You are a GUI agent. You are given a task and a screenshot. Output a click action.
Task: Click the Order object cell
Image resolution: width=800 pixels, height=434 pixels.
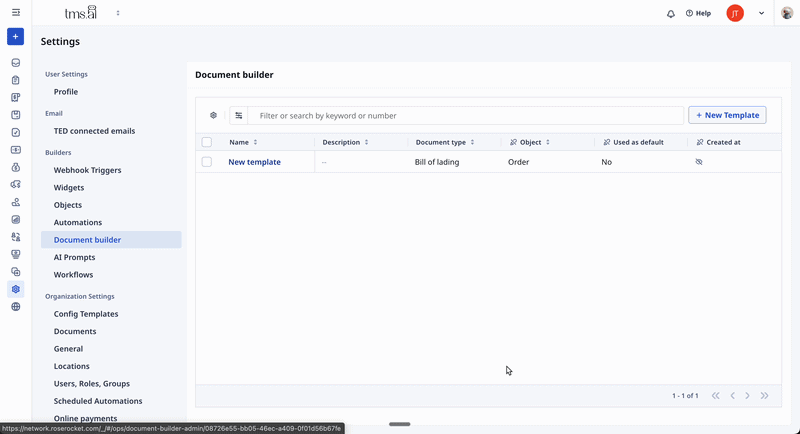click(518, 162)
